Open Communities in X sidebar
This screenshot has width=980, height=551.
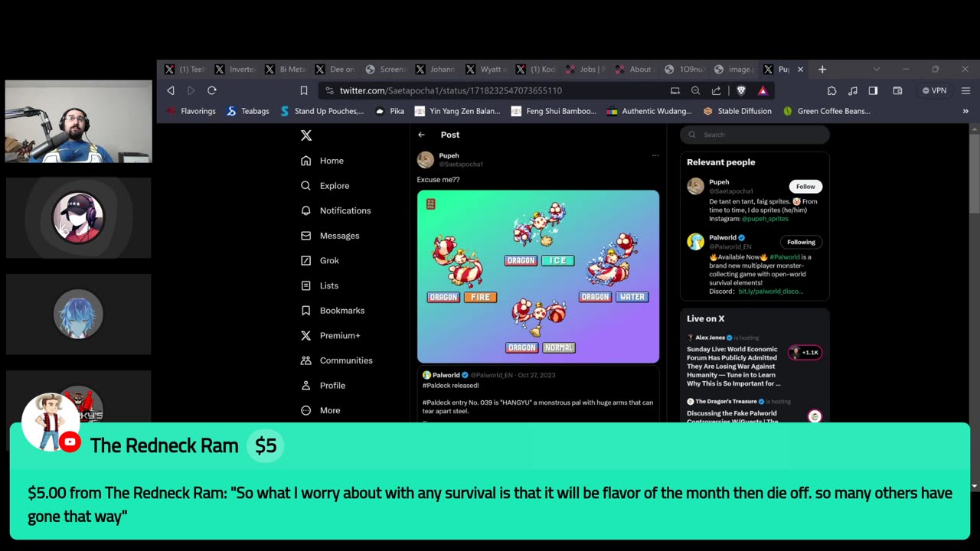tap(337, 360)
